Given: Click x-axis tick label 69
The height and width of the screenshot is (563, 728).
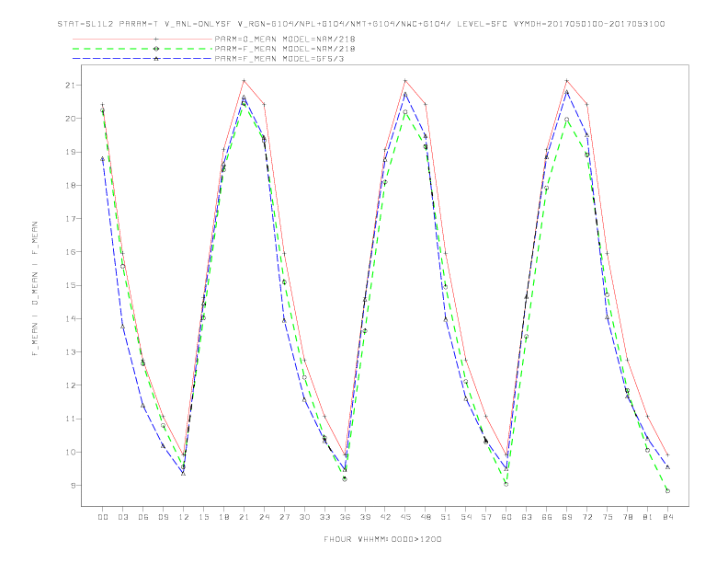Looking at the screenshot, I should click(567, 517).
